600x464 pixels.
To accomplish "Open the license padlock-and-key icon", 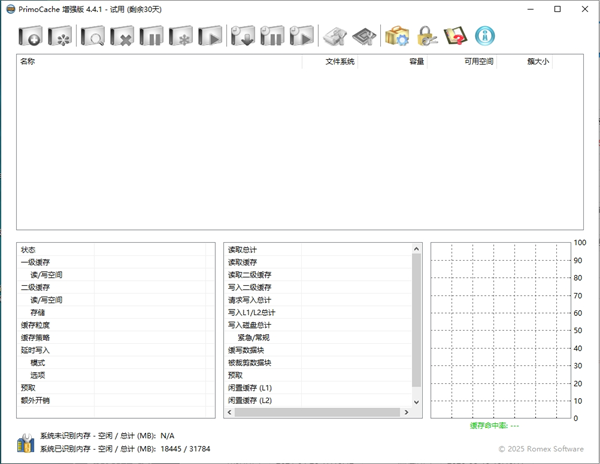I will [427, 36].
